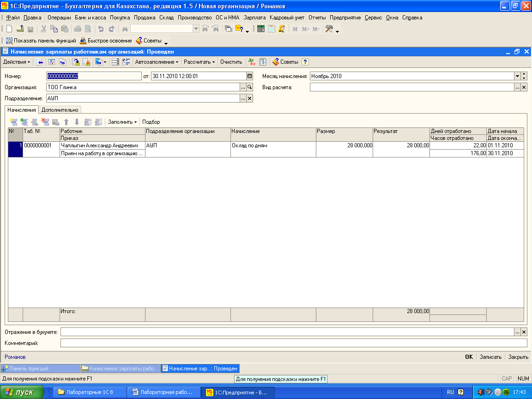Open the overflow arrow after Советы in panel toolbar
Screen dimensions: 532x399
point(166,43)
